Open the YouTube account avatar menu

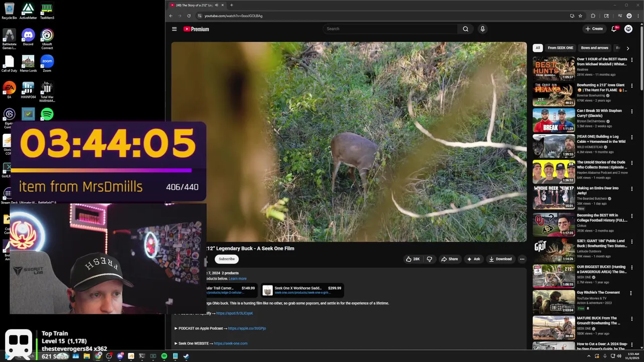pyautogui.click(x=628, y=29)
